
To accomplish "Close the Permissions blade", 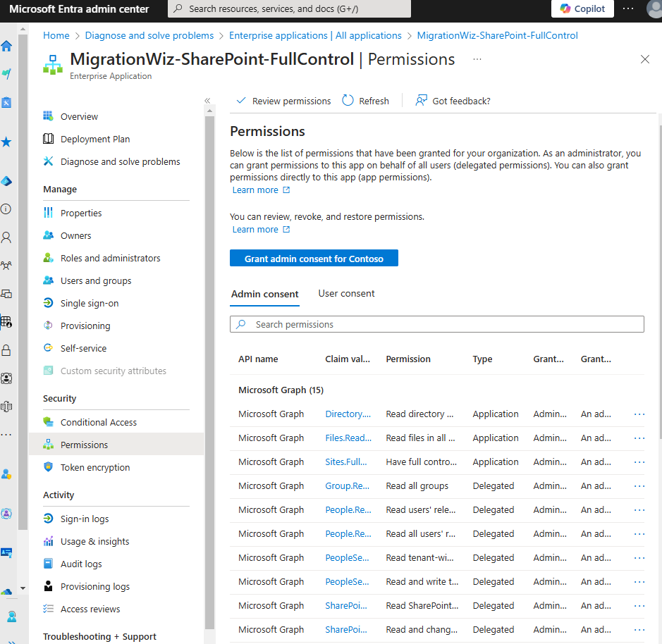I will [x=644, y=59].
